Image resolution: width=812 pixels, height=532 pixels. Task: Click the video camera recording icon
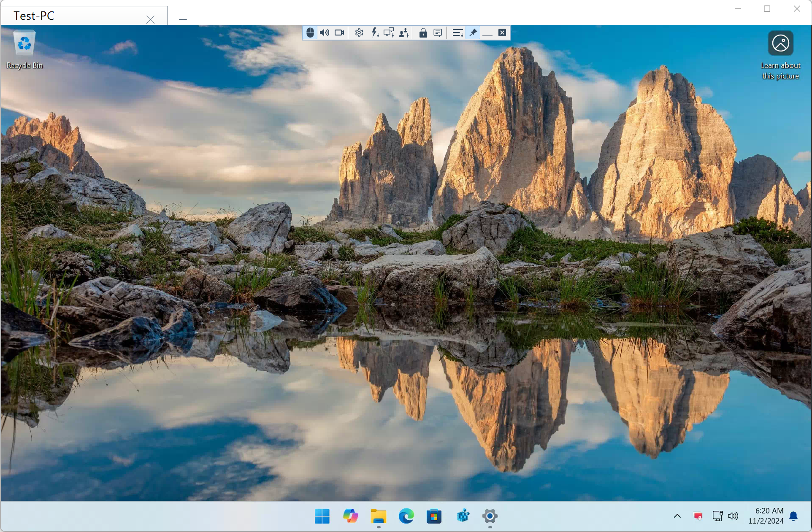tap(339, 32)
